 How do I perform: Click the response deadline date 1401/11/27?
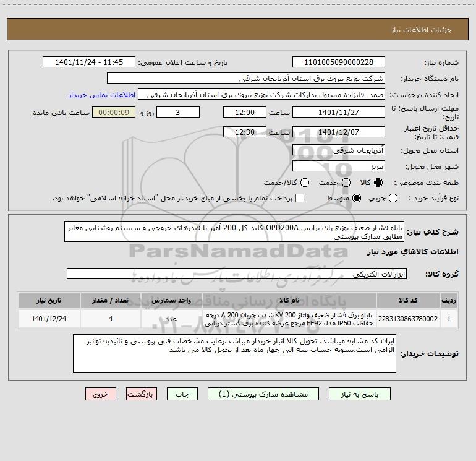(339, 112)
